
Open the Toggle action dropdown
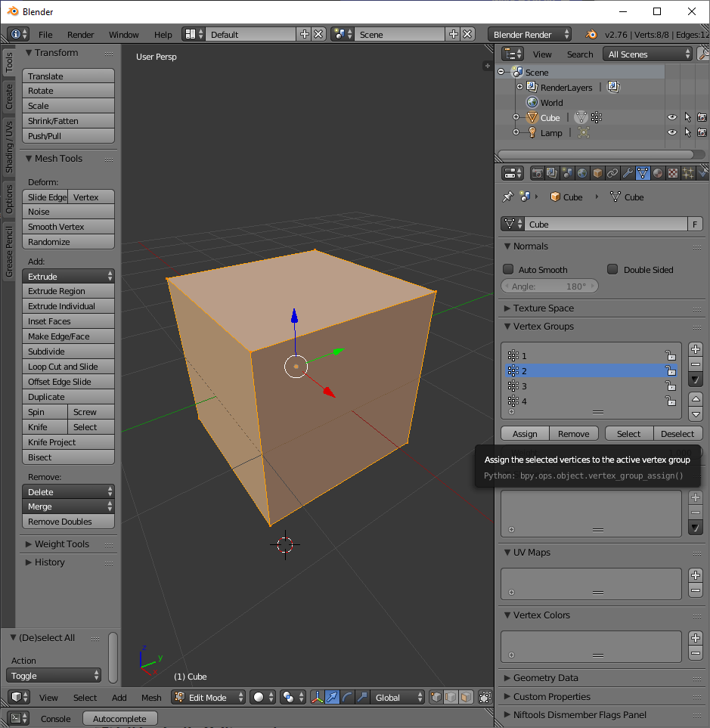click(54, 676)
